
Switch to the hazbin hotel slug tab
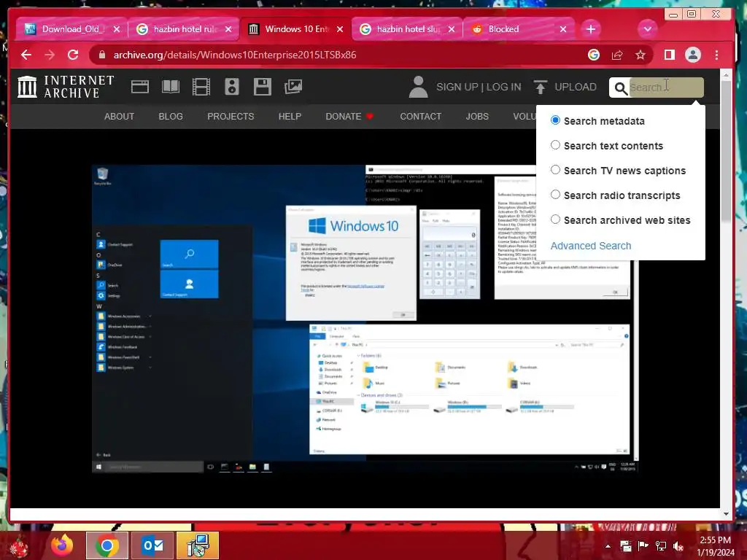406,29
